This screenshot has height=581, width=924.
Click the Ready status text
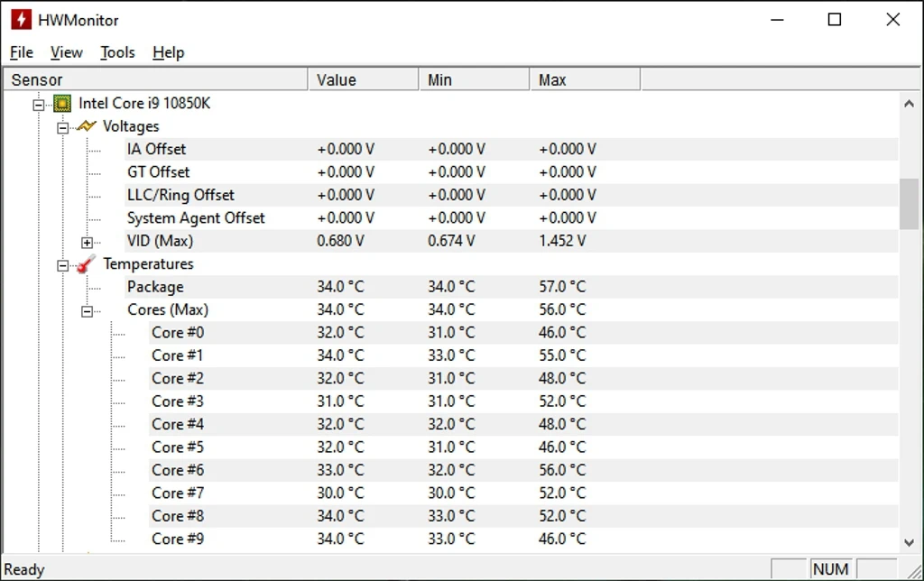coord(24,570)
